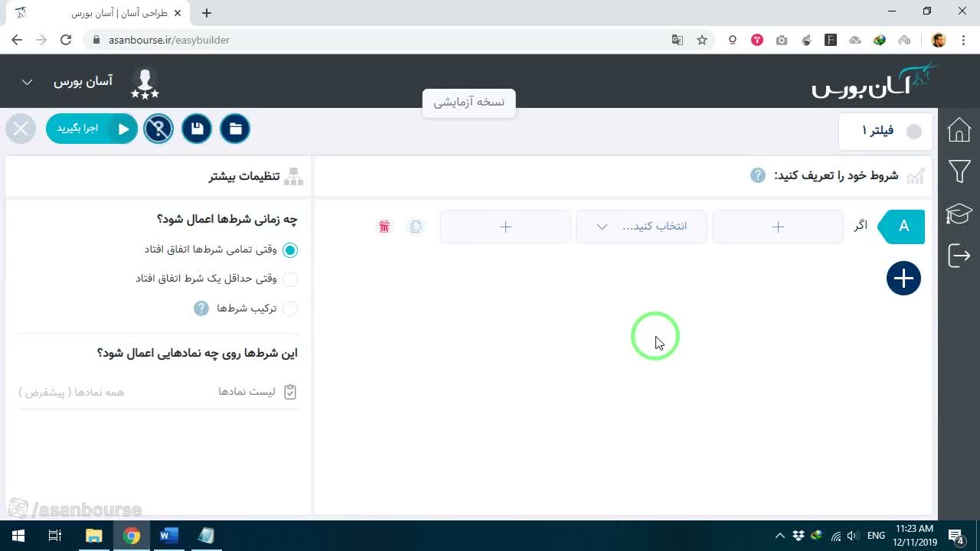Click the gray X close round button

[21, 129]
